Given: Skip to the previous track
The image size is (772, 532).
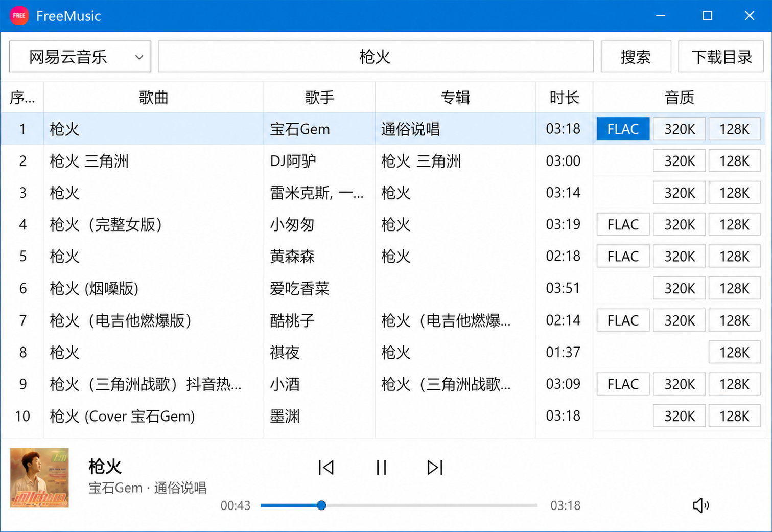Looking at the screenshot, I should 326,467.
